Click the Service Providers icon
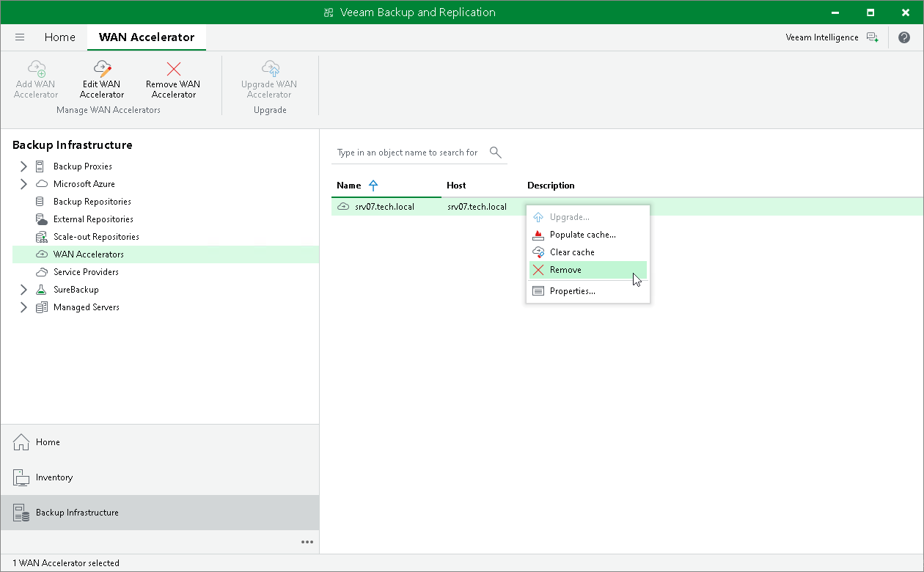The width and height of the screenshot is (924, 572). pos(41,272)
